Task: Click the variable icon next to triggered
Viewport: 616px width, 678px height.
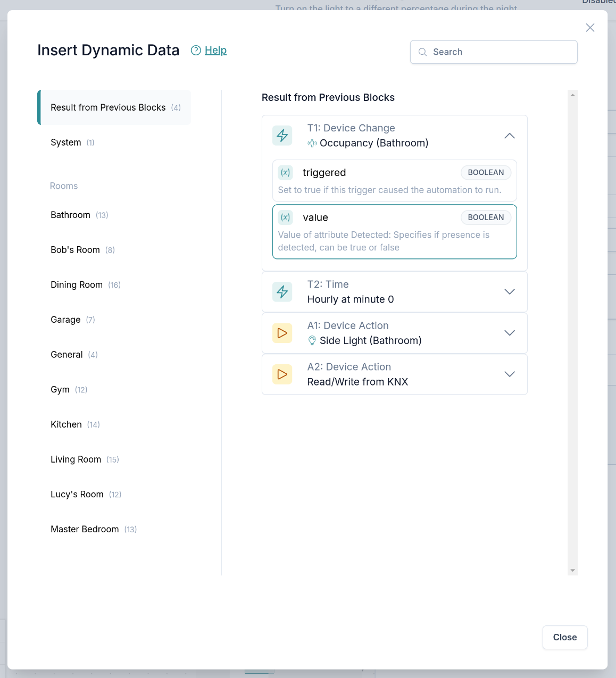Action: (x=286, y=172)
